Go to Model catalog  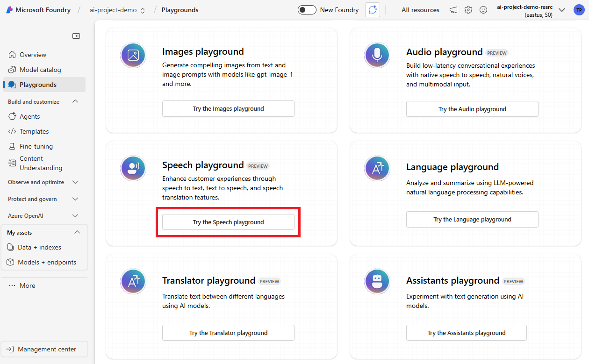44,70
